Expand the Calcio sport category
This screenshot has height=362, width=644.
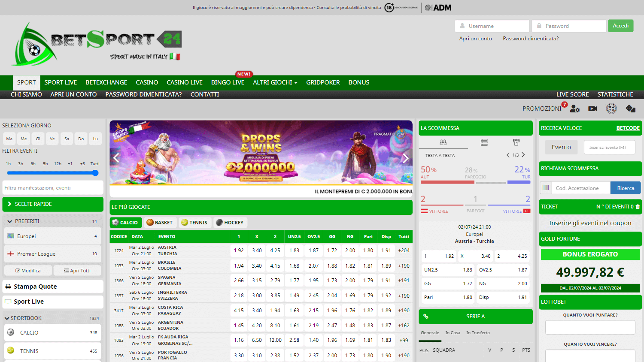point(53,332)
